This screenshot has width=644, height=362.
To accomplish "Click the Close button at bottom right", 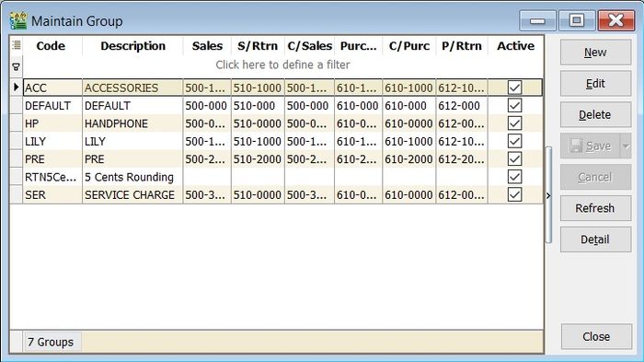I will (596, 336).
